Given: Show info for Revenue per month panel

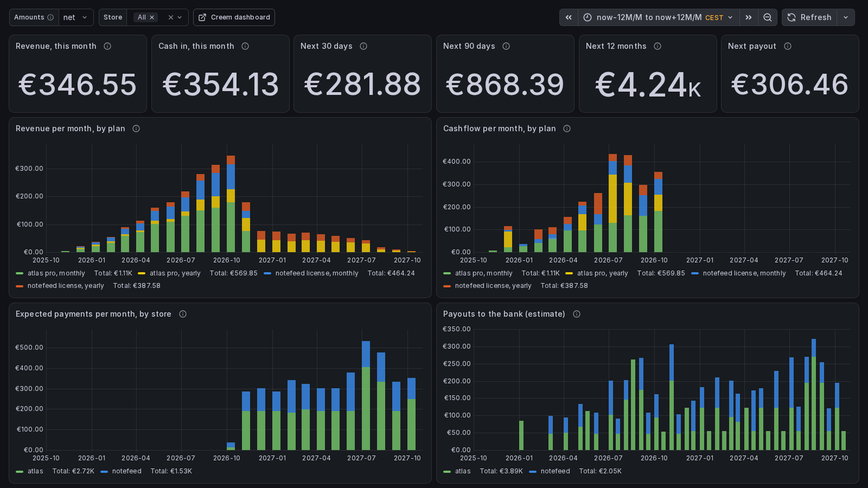Looking at the screenshot, I should click(x=136, y=129).
